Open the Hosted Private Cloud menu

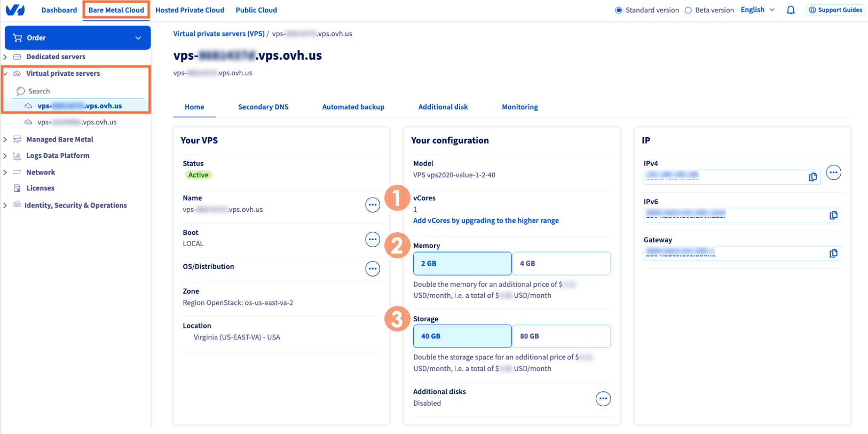pos(190,10)
